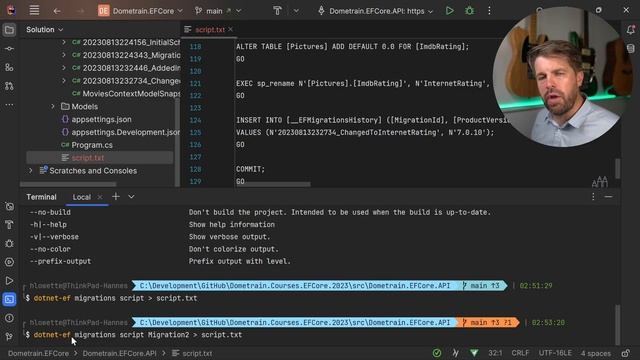Show more tool windows ellipsis
The image size is (640, 360).
pyautogui.click(x=9, y=105)
